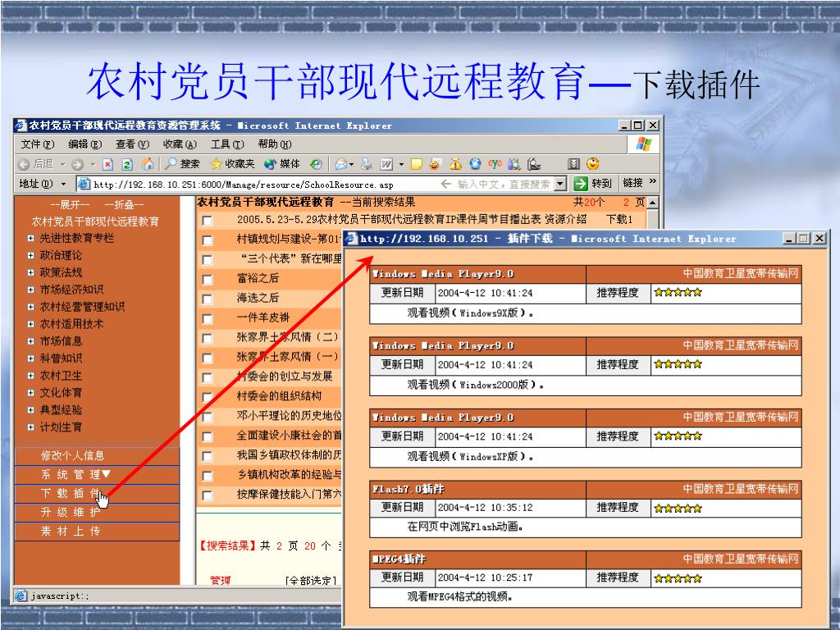Open the 收藏(A) menu

click(x=180, y=144)
